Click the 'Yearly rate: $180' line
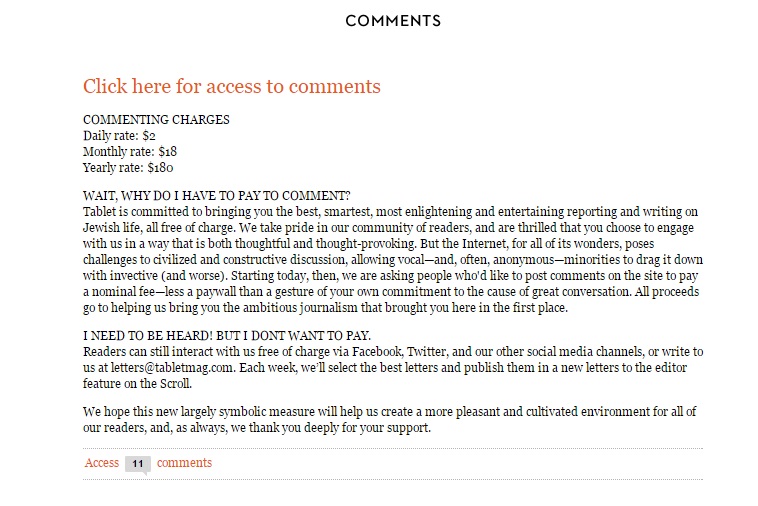The height and width of the screenshot is (506, 758). pyautogui.click(x=128, y=167)
